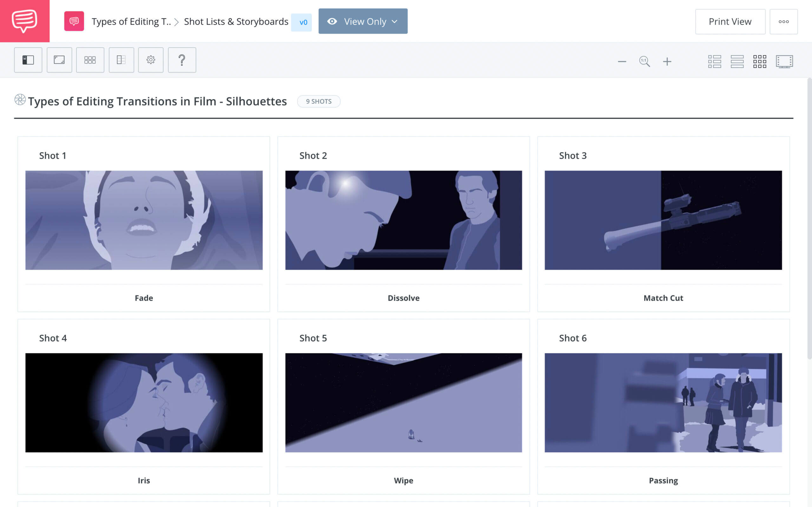Click the settings gear icon
This screenshot has height=507, width=812.
(151, 60)
